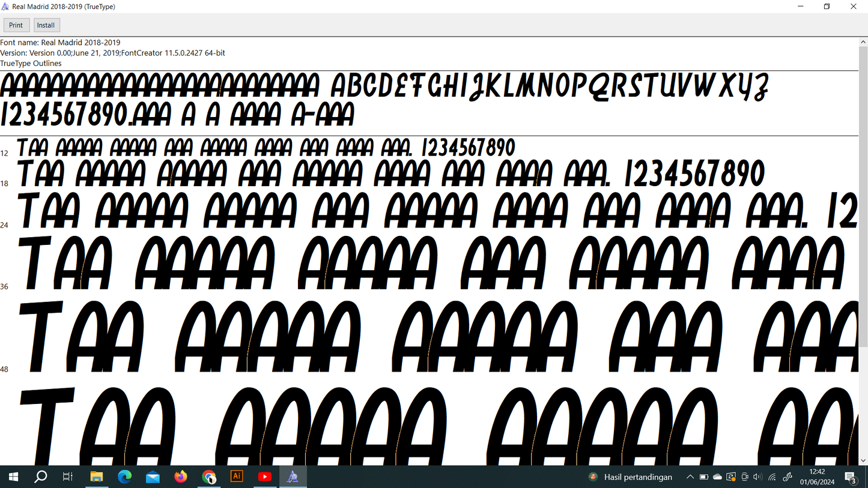
Task: Select the font viewer taskbar icon
Action: tap(293, 477)
